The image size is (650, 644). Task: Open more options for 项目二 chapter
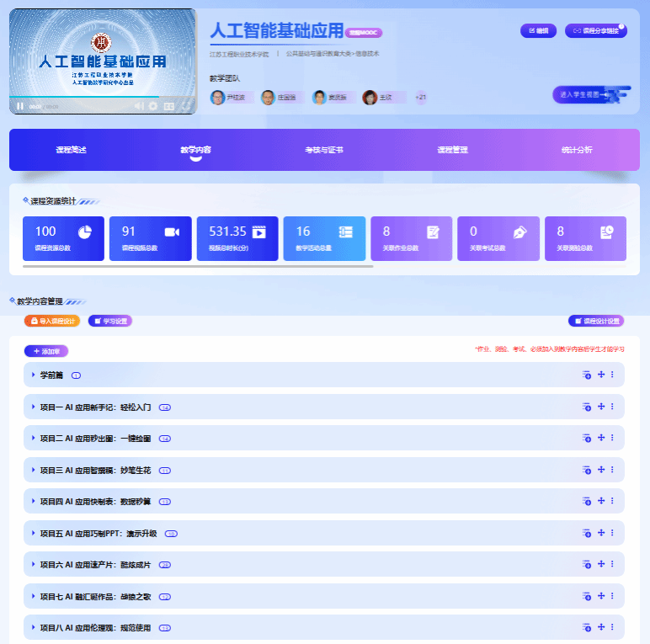[612, 439]
